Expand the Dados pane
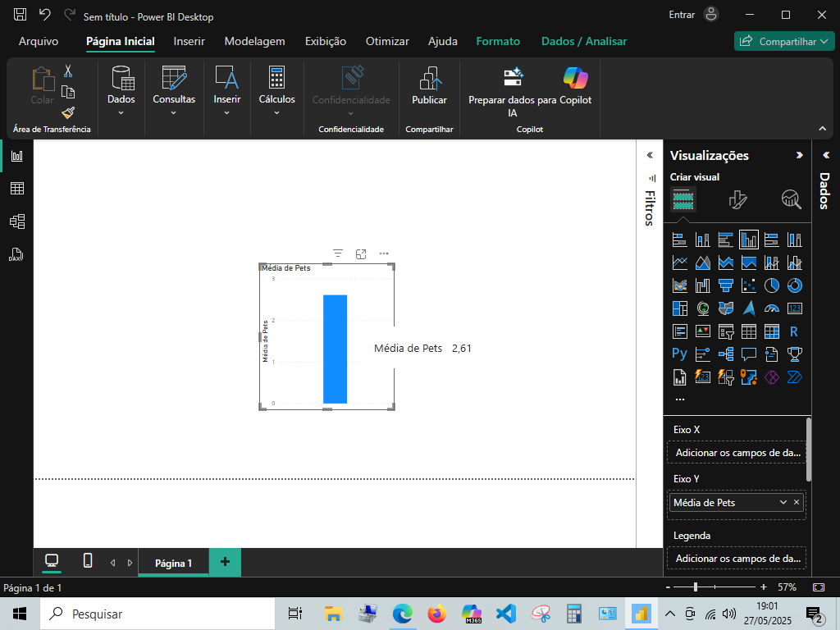The height and width of the screenshot is (630, 840). [x=825, y=155]
